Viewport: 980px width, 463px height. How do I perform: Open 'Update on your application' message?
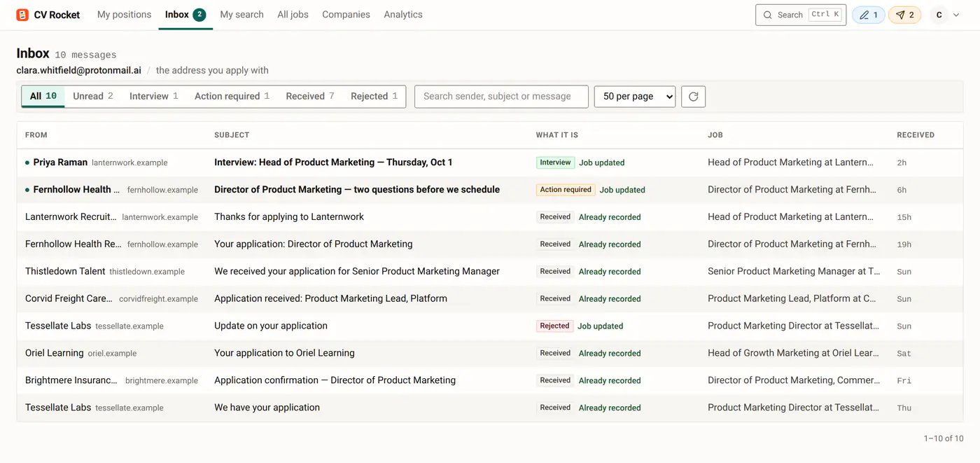tap(271, 326)
